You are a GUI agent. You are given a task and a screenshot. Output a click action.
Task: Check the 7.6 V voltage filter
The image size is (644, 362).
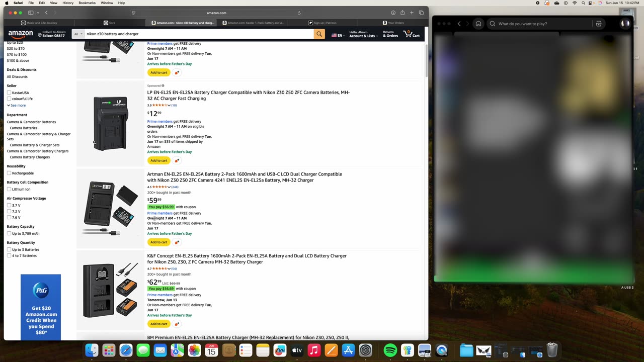click(x=9, y=217)
